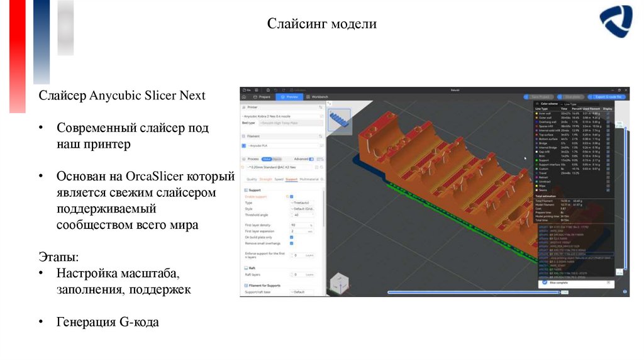
Task: Click the Bridge color swatch in legend
Action: [536, 143]
